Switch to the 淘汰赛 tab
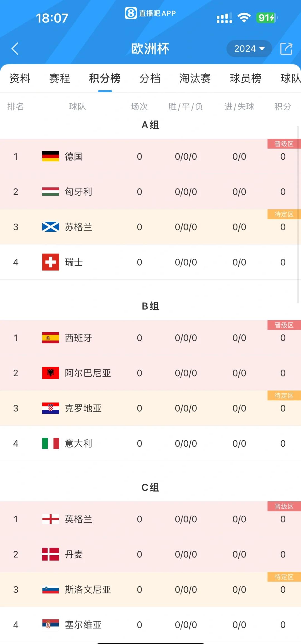The height and width of the screenshot is (644, 301). pos(195,78)
